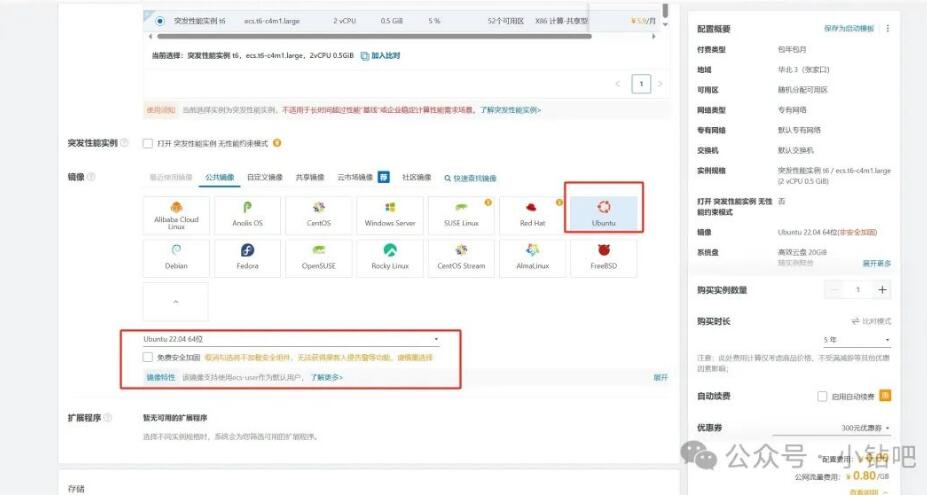Switch to the 社区镜像 tab
The width and height of the screenshot is (927, 499).
(x=416, y=177)
